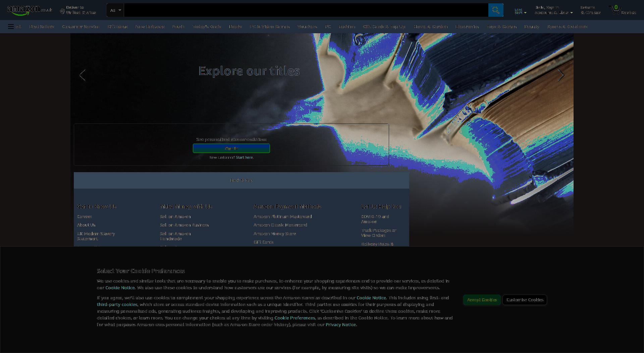
Task: Go to previous carousel slide arrow
Action: [82, 75]
